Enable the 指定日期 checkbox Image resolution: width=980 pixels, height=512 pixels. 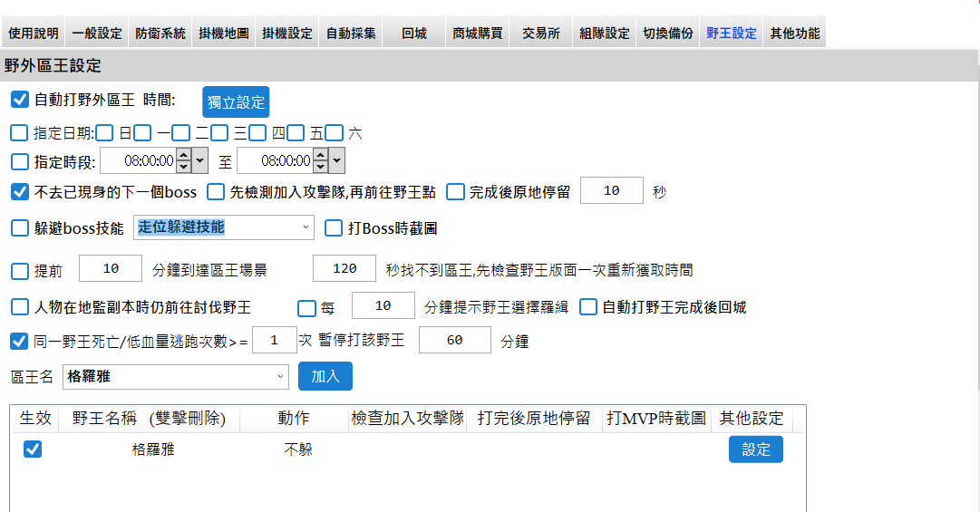pyautogui.click(x=19, y=133)
